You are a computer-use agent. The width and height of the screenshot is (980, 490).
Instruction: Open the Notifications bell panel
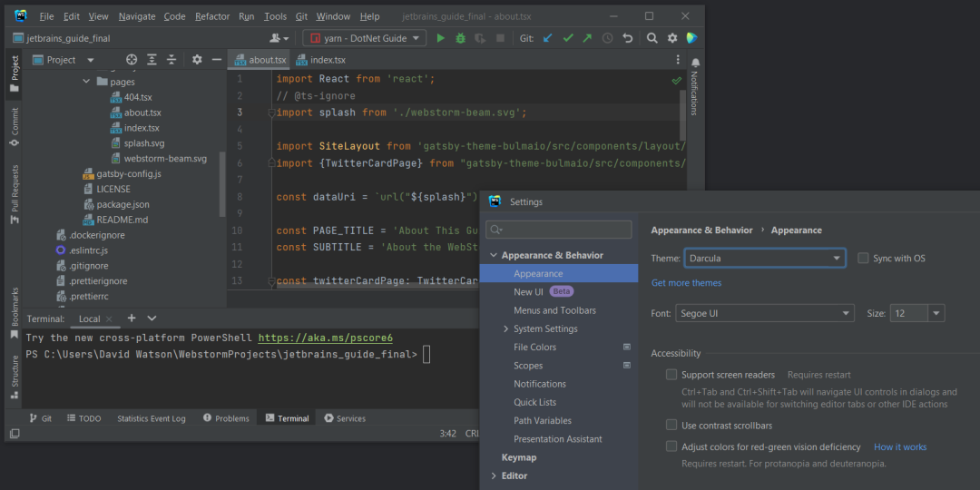tap(695, 64)
